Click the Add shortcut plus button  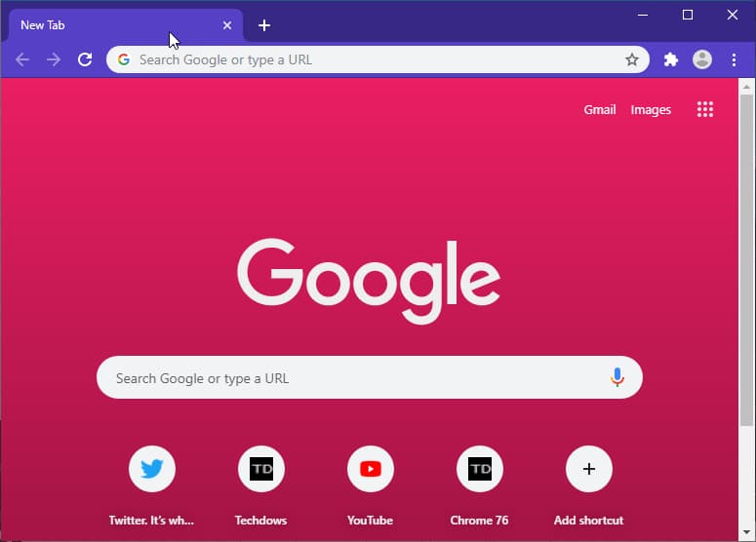(x=588, y=469)
